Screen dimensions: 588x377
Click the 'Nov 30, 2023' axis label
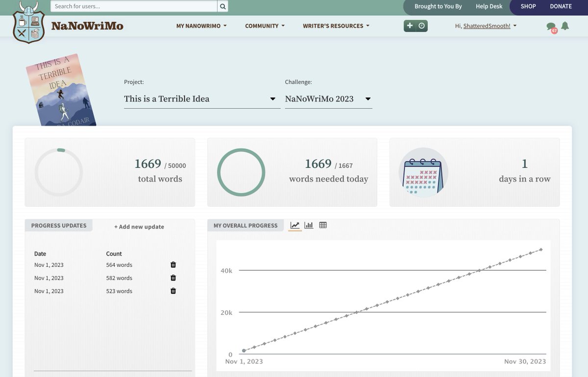(525, 361)
